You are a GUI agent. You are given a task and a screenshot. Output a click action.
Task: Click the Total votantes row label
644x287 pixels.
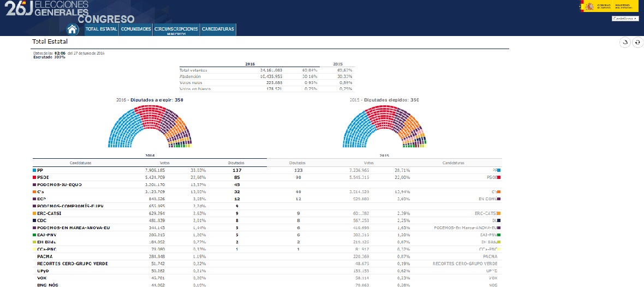pyautogui.click(x=193, y=70)
